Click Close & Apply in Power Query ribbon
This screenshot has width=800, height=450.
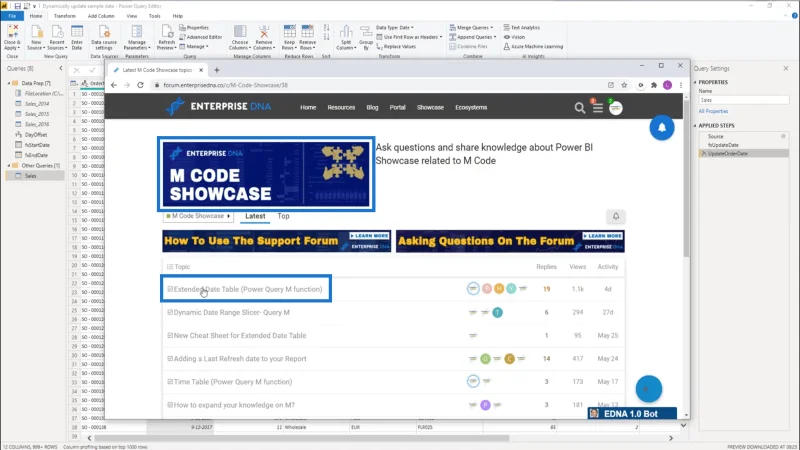pyautogui.click(x=12, y=37)
